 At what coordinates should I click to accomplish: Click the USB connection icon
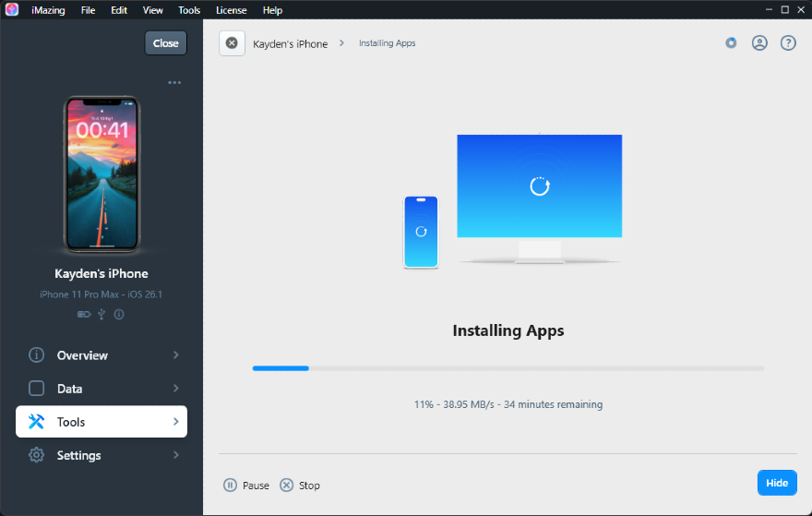[x=101, y=314]
